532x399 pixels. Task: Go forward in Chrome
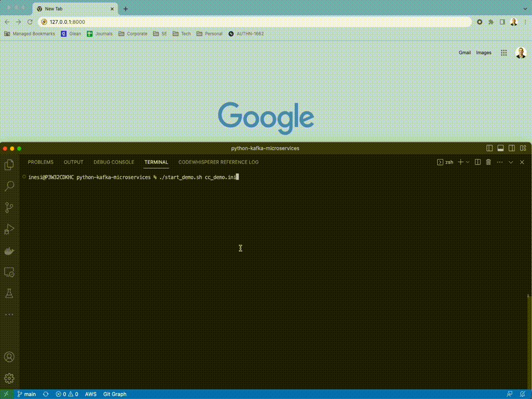pos(18,22)
